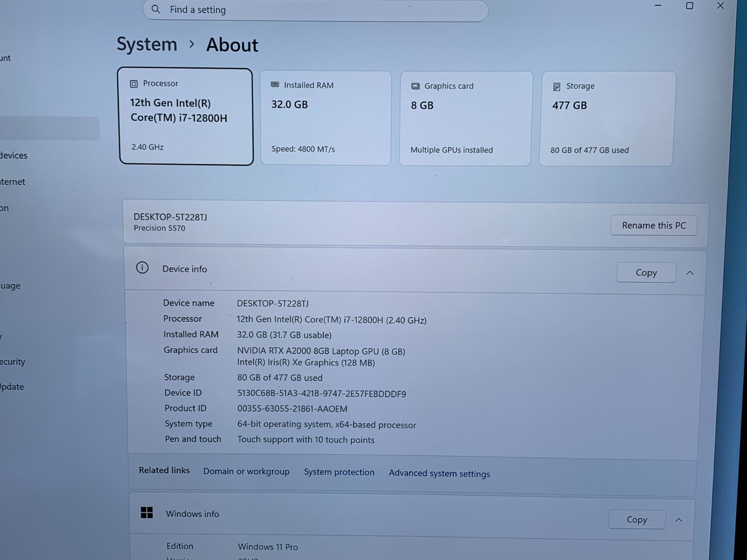This screenshot has width=747, height=560.
Task: Open System protection link
Action: 339,472
